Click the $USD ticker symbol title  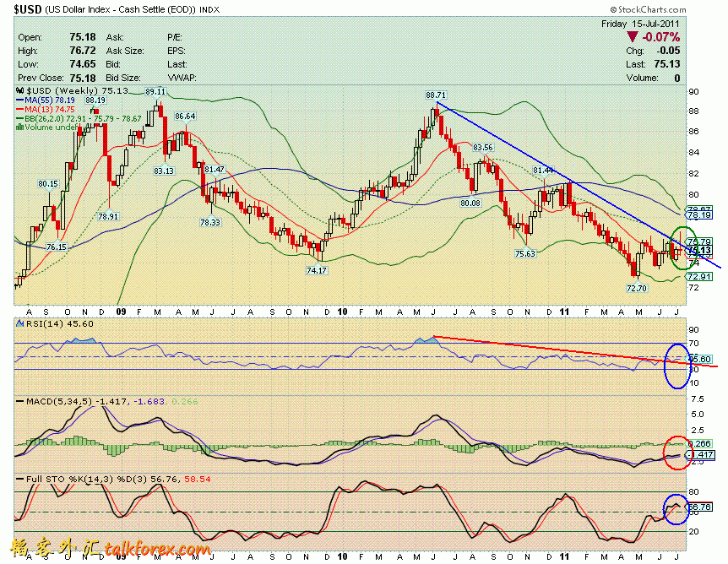point(23,8)
